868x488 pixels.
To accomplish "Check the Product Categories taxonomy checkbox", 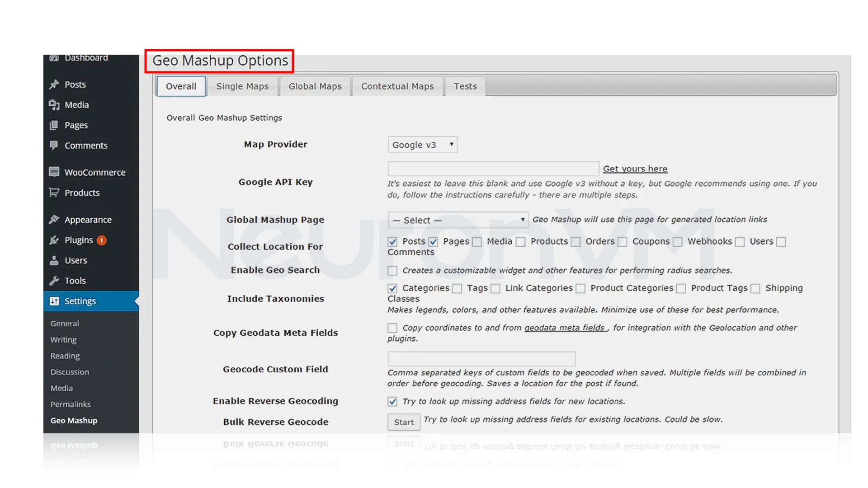I will 580,288.
